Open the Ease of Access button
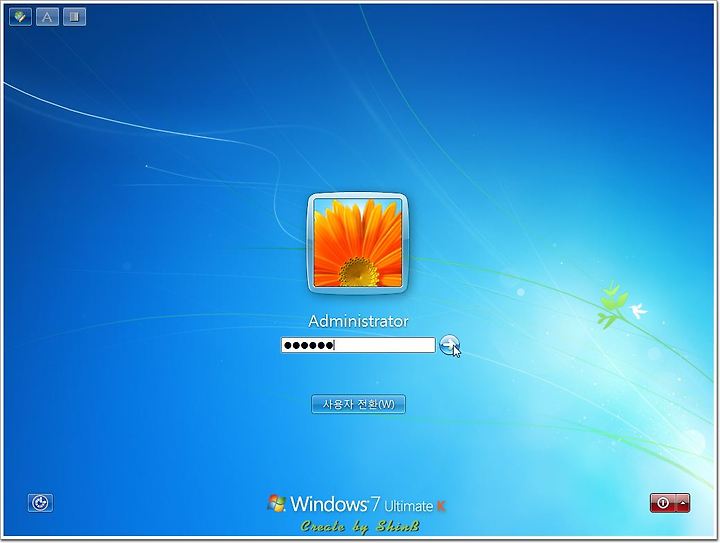The width and height of the screenshot is (720, 543). 40,503
